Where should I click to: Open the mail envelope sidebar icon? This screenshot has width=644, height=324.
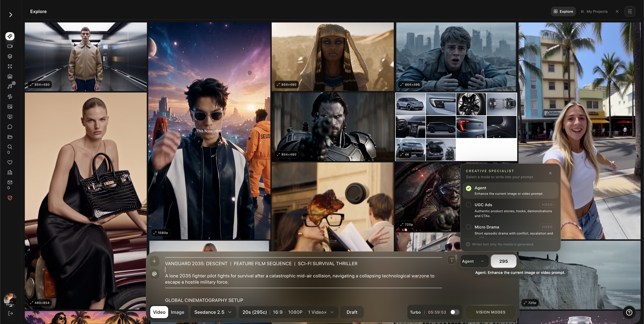[10, 182]
